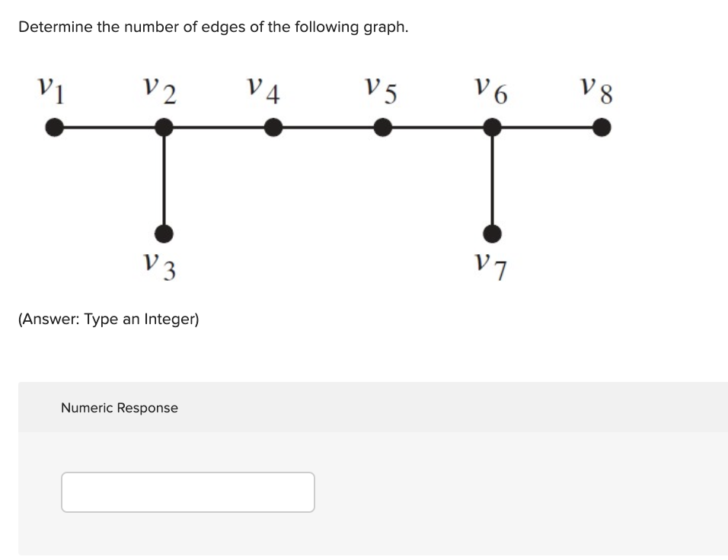Image resolution: width=728 pixels, height=560 pixels.
Task: Select the v6 vertex dot
Action: pos(492,127)
